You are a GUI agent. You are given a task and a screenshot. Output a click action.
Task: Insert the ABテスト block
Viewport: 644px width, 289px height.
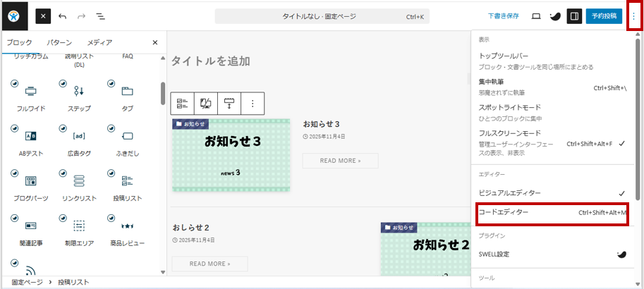31,140
